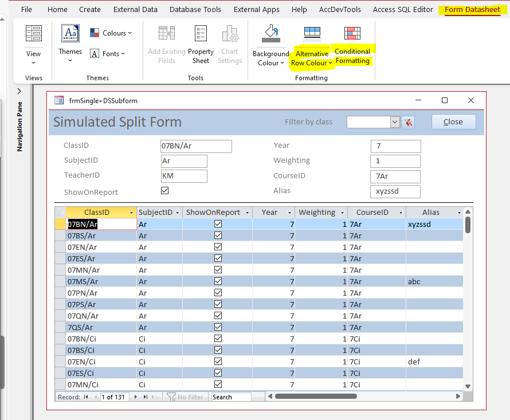This screenshot has width=510, height=420.
Task: Open the Fonts theme menu
Action: click(107, 54)
